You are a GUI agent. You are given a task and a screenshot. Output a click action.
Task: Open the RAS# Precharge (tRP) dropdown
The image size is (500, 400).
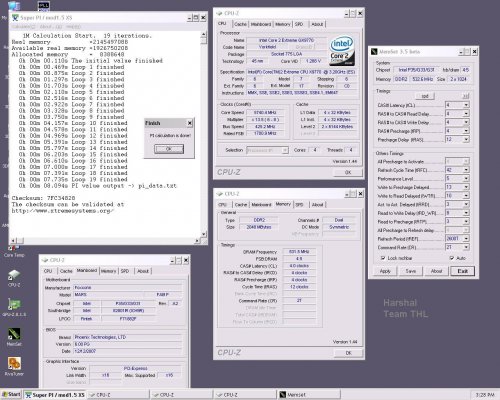(466, 131)
